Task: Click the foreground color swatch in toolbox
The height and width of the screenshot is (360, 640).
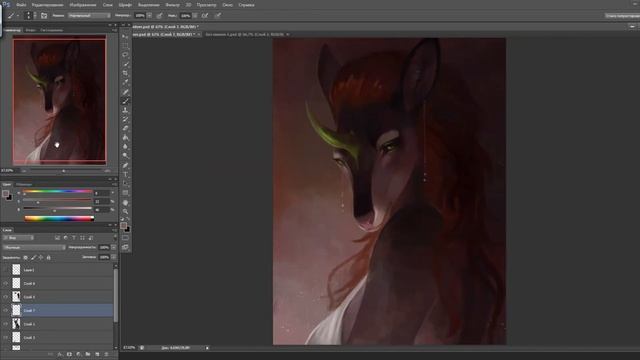Action: click(x=123, y=226)
